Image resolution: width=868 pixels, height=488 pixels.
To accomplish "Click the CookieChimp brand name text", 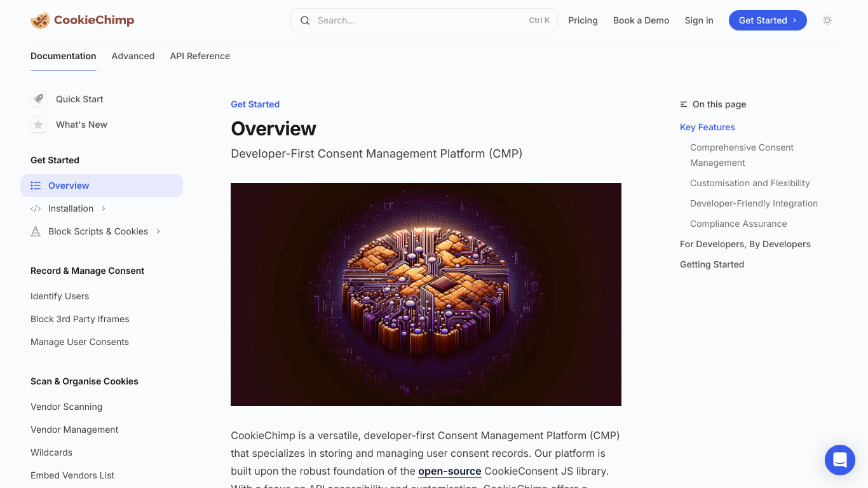I will coord(94,20).
